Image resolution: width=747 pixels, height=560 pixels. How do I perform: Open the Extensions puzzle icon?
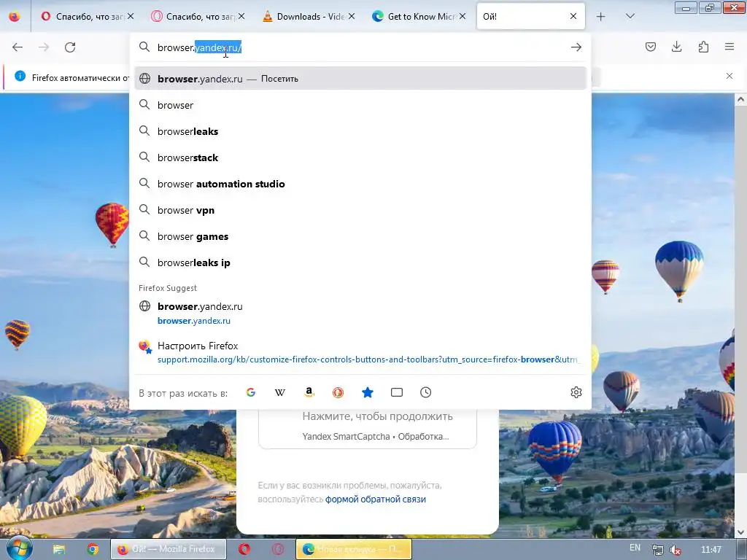703,47
